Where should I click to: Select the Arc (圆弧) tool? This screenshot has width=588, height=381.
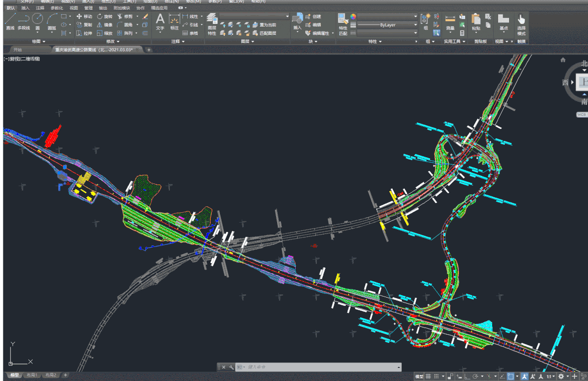click(x=52, y=21)
